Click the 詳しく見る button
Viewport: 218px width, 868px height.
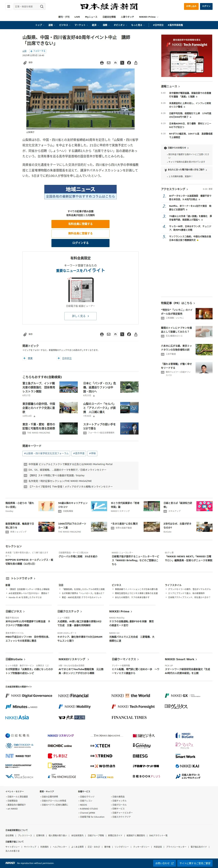coord(80,316)
